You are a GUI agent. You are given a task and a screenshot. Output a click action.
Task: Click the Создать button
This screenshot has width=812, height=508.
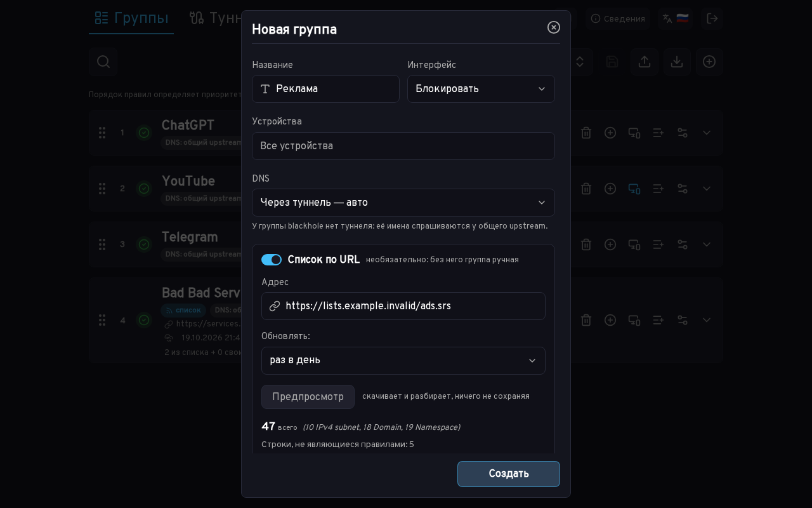[x=509, y=474]
